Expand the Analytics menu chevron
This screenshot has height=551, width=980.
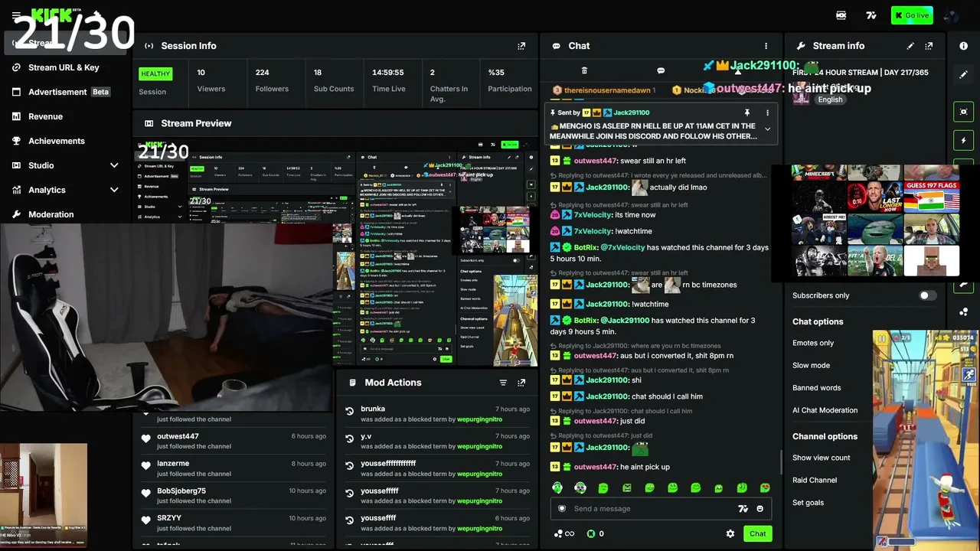114,190
